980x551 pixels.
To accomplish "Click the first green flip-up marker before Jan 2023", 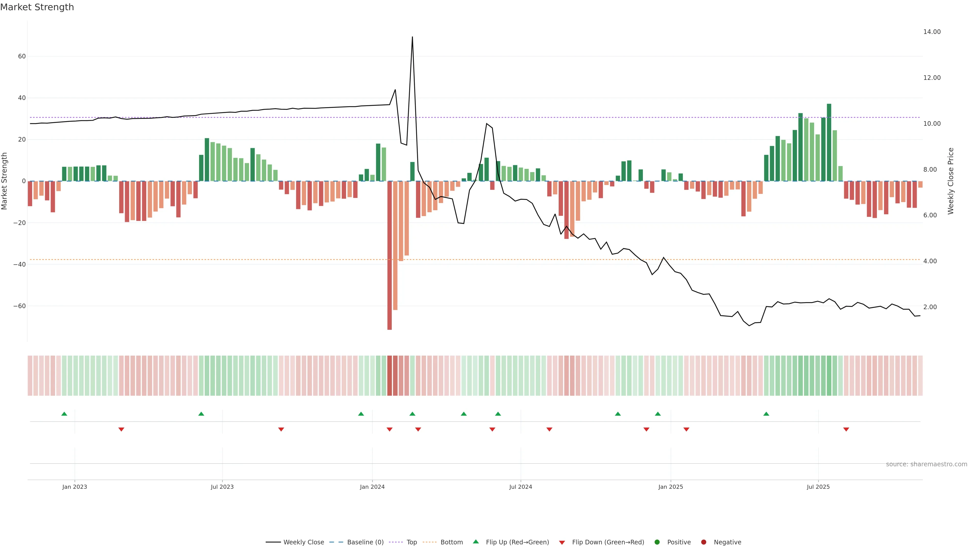I will (64, 414).
